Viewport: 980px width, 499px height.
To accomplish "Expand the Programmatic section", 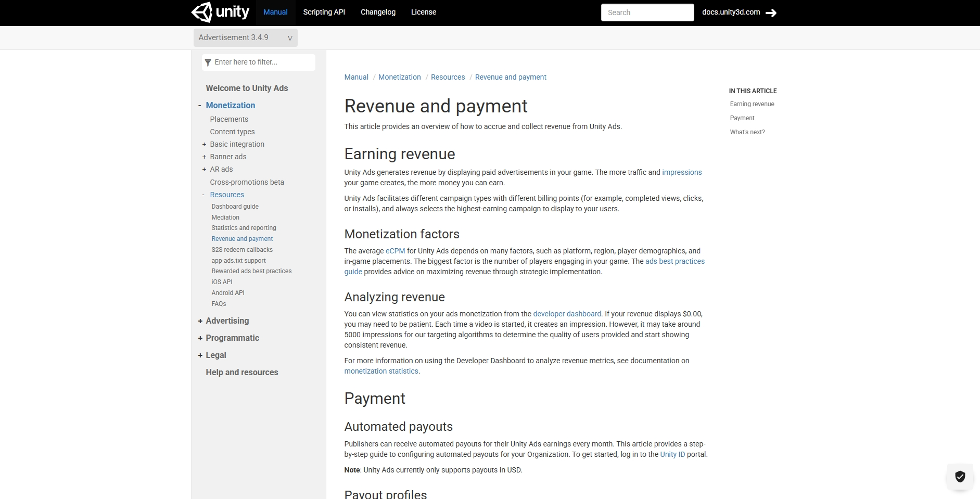I will pyautogui.click(x=200, y=338).
